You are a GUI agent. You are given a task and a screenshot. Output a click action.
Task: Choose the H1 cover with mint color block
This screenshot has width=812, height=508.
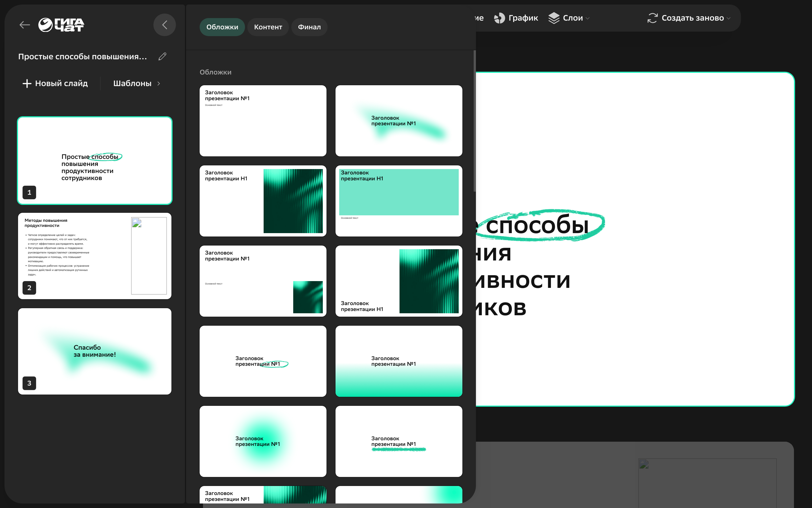(399, 201)
